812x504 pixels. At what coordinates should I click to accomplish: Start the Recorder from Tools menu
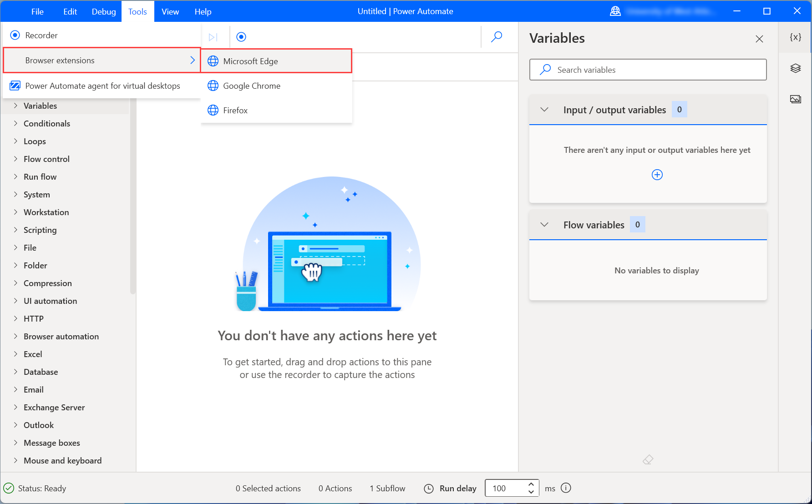(101, 35)
